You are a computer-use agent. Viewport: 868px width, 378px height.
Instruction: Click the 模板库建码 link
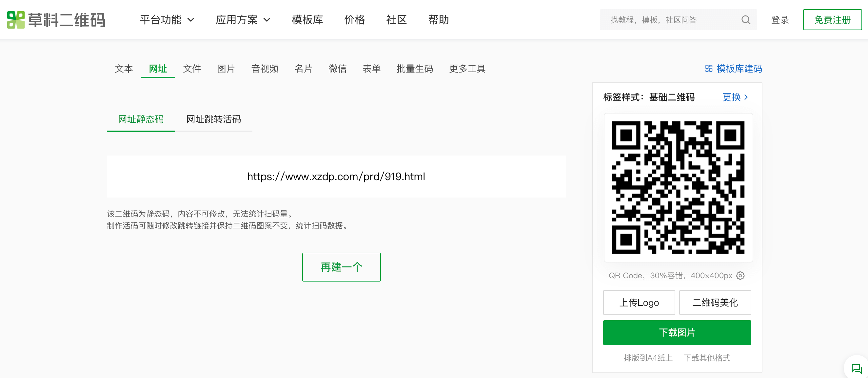click(739, 69)
